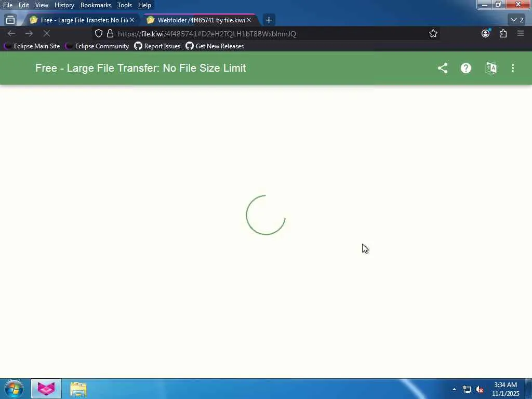Image resolution: width=532 pixels, height=399 pixels.
Task: Click the translate language icon
Action: pyautogui.click(x=491, y=68)
